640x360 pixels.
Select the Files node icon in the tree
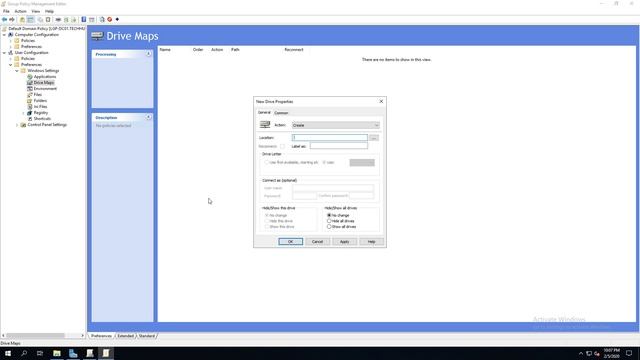30,95
